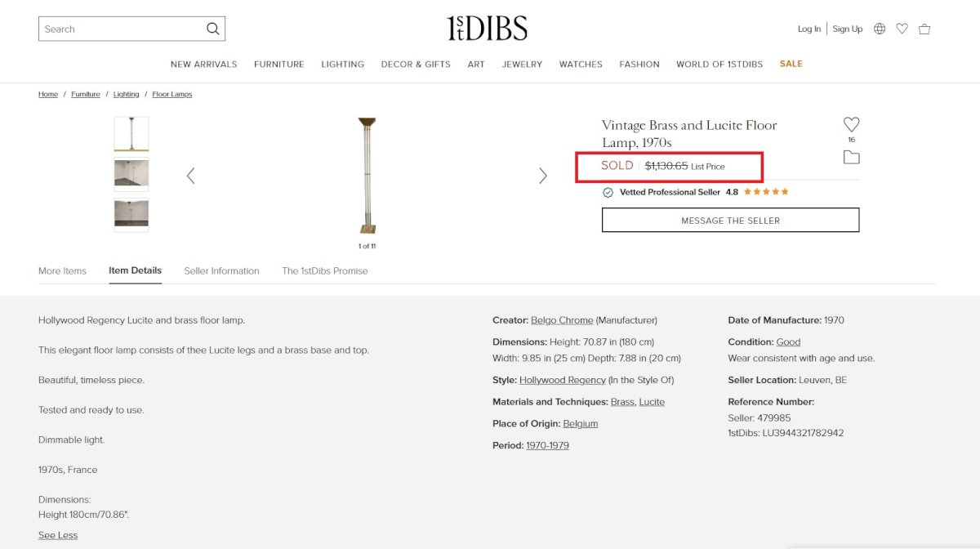
Task: Save lamp with heart icon beside title
Action: pyautogui.click(x=851, y=125)
